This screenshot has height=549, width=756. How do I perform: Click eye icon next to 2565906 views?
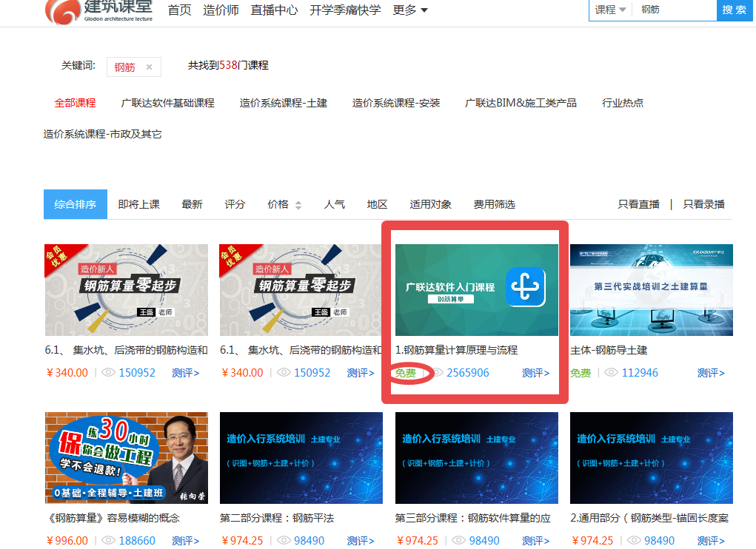coord(438,373)
